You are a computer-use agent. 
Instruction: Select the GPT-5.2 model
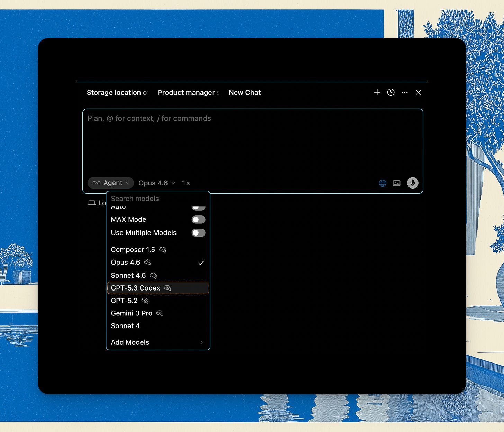tap(158, 301)
